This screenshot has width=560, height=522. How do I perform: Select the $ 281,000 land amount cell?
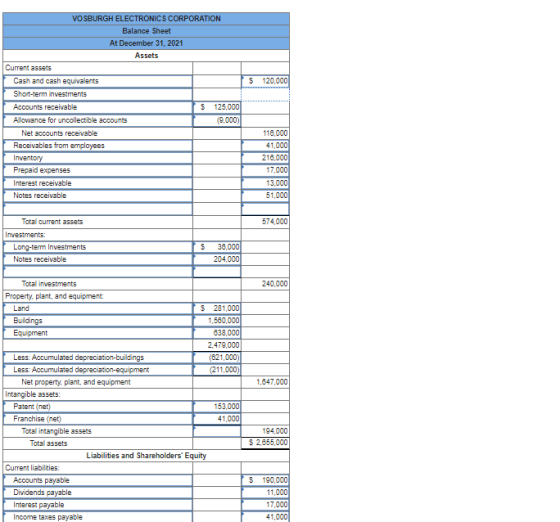pos(217,308)
